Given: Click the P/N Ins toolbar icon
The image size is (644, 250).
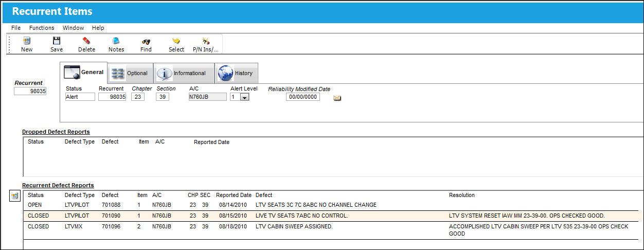Looking at the screenshot, I should point(205,44).
